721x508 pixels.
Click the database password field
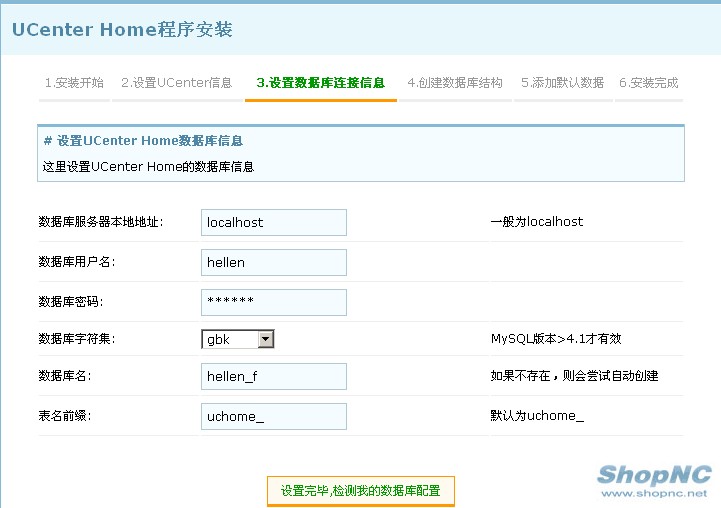point(274,303)
